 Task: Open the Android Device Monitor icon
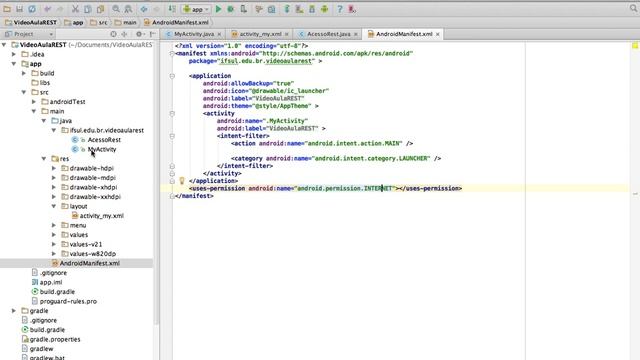tap(324, 9)
